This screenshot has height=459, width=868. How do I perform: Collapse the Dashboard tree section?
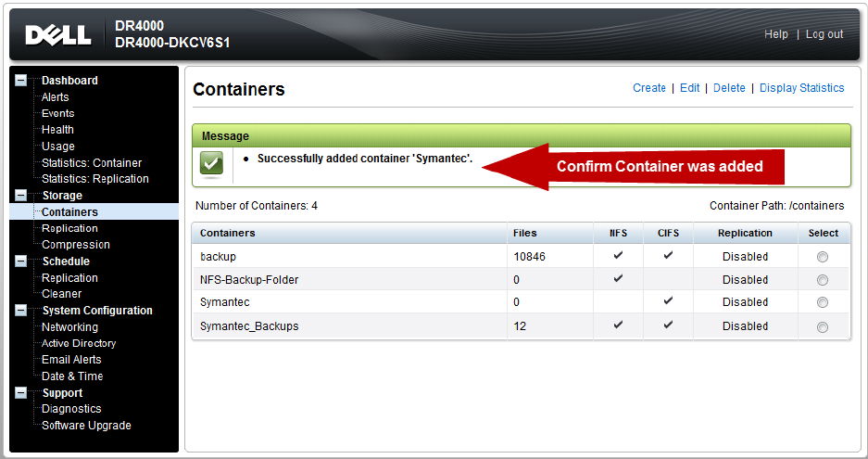[21, 81]
